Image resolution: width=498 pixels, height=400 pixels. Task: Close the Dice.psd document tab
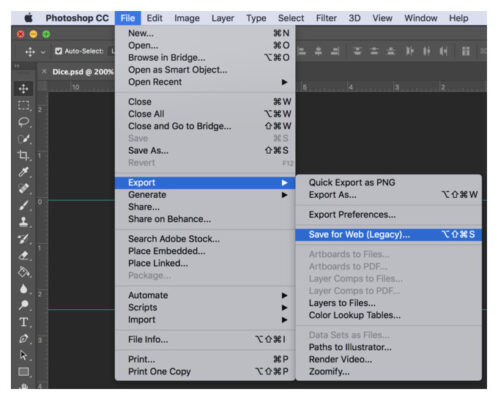coord(44,72)
